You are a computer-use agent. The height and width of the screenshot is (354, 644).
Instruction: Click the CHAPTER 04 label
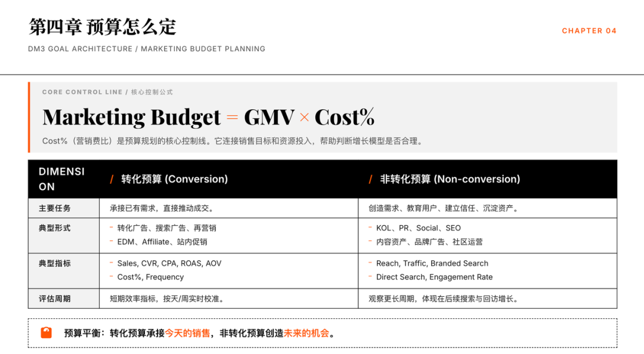(x=589, y=31)
